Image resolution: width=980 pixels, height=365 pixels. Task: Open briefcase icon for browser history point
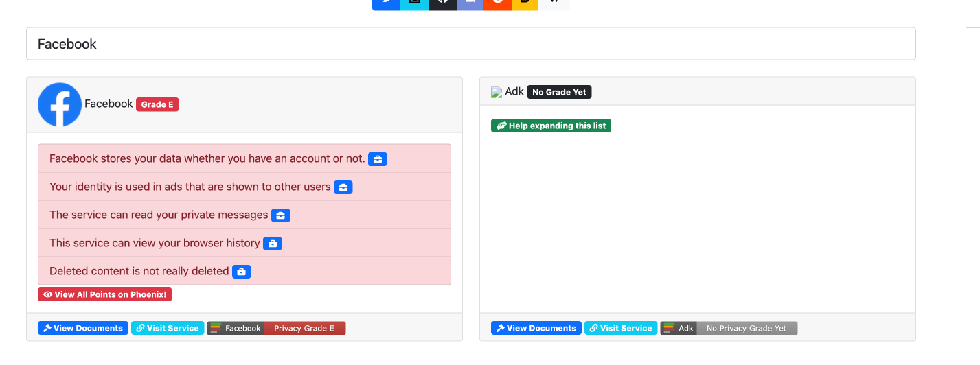click(x=273, y=244)
